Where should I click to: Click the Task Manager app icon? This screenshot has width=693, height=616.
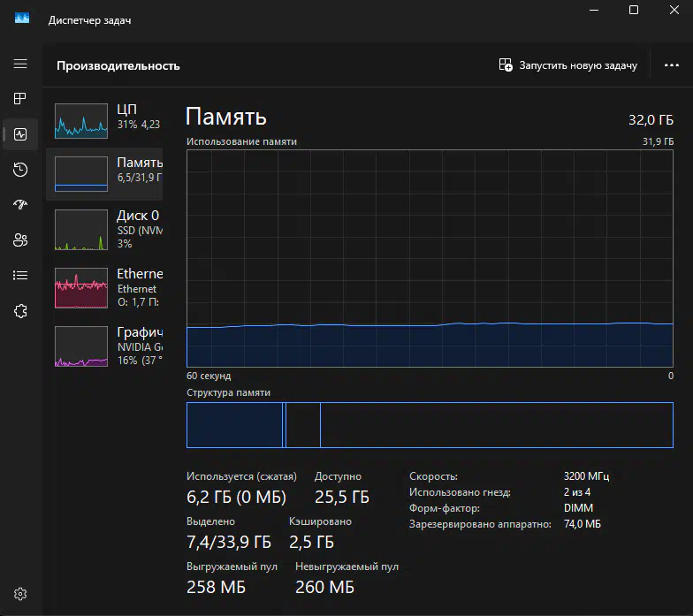tap(22, 18)
